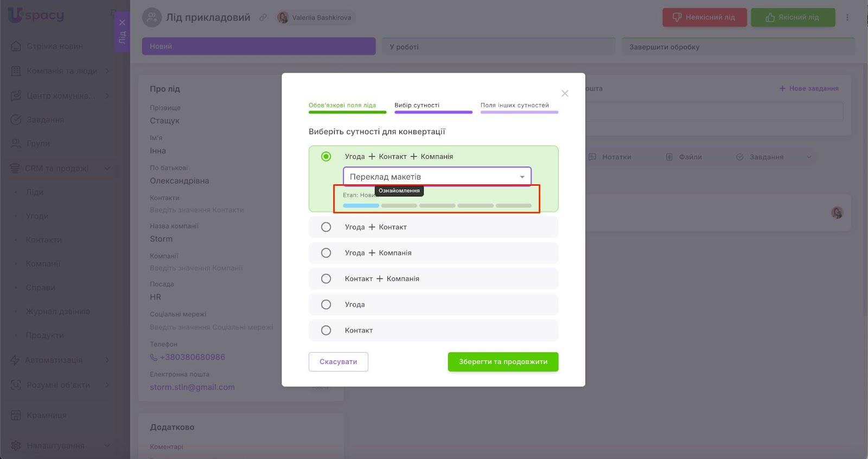
Task: Close the Лід side panel tab
Action: tap(122, 22)
